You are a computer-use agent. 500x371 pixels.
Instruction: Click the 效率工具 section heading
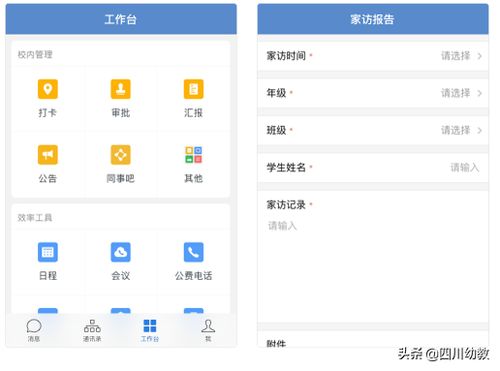(x=35, y=218)
